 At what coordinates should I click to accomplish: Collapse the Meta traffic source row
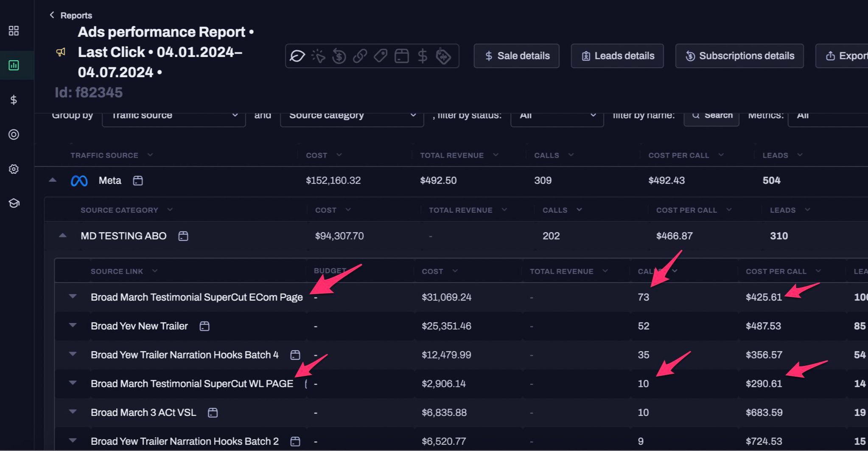point(53,180)
